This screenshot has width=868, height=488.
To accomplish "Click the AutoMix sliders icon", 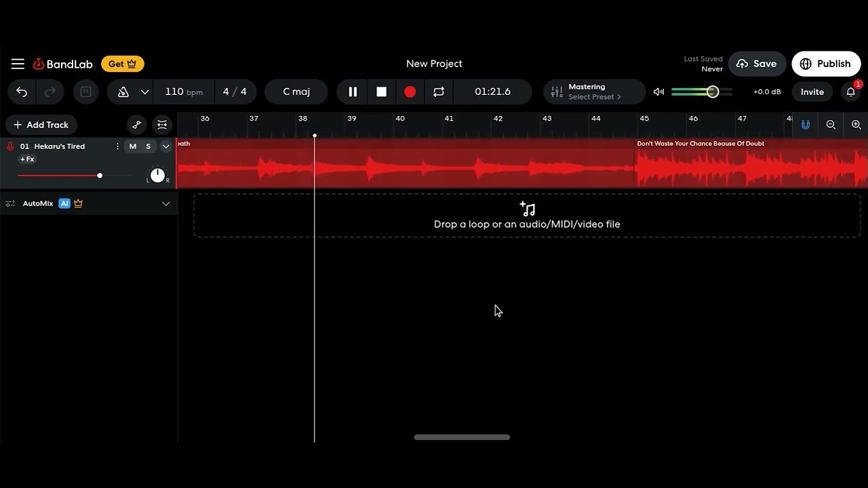I will tap(10, 203).
